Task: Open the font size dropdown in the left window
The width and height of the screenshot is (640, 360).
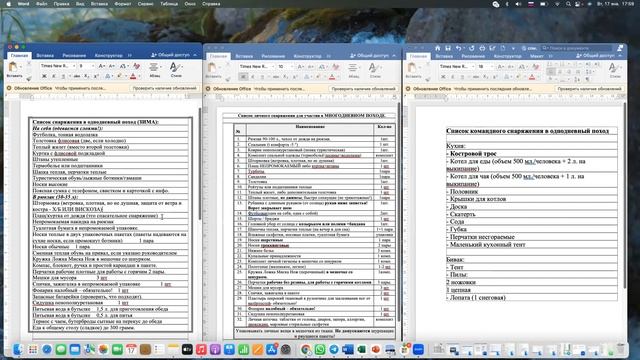Action: coord(93,66)
